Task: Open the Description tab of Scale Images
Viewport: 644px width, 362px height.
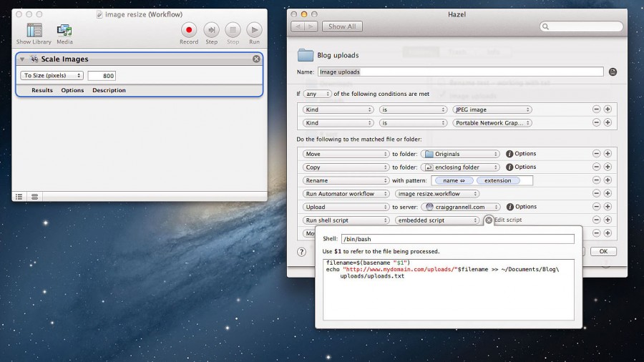Action: click(x=109, y=90)
